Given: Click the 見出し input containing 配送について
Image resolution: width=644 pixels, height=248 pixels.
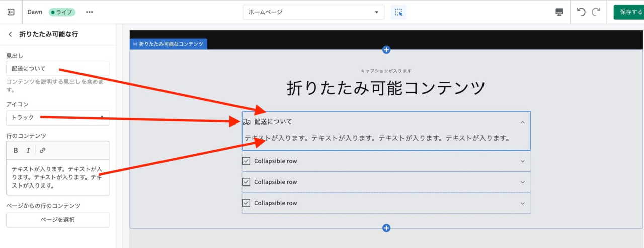Looking at the screenshot, I should click(x=57, y=69).
